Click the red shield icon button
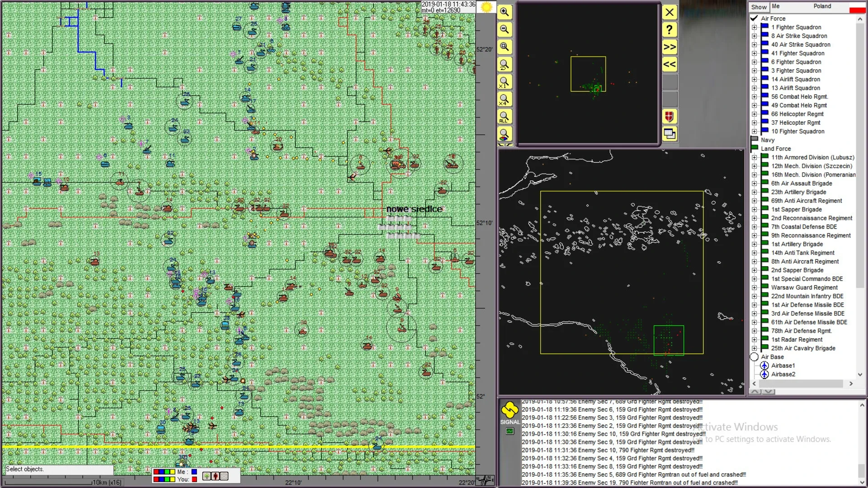Viewport: 868px width, 488px height. coord(670,117)
